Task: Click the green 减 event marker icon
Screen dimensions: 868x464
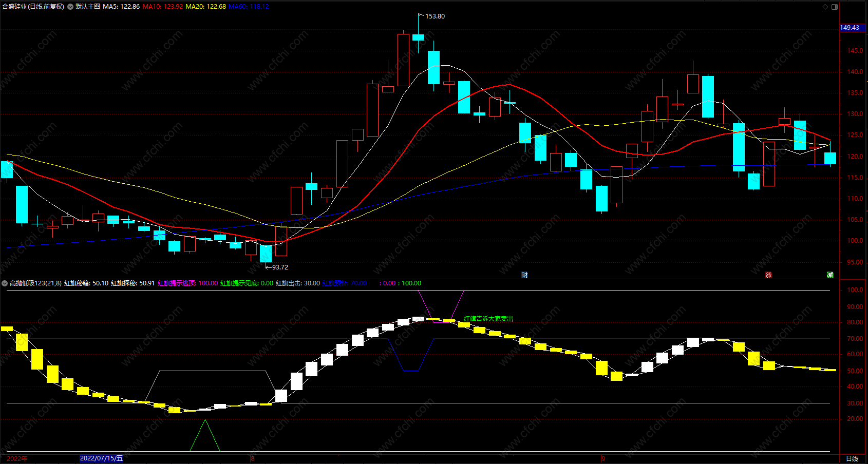Action: tap(830, 275)
